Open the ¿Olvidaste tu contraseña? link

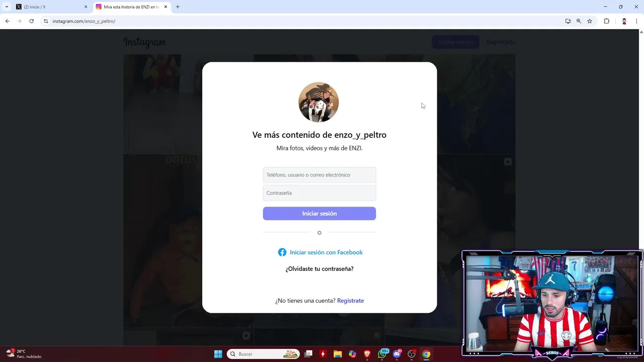[319, 269]
